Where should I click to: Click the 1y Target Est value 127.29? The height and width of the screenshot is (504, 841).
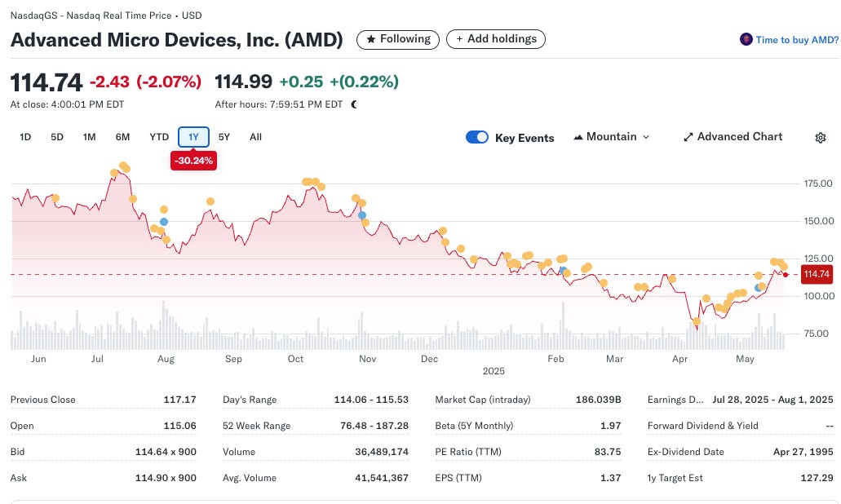tap(817, 478)
